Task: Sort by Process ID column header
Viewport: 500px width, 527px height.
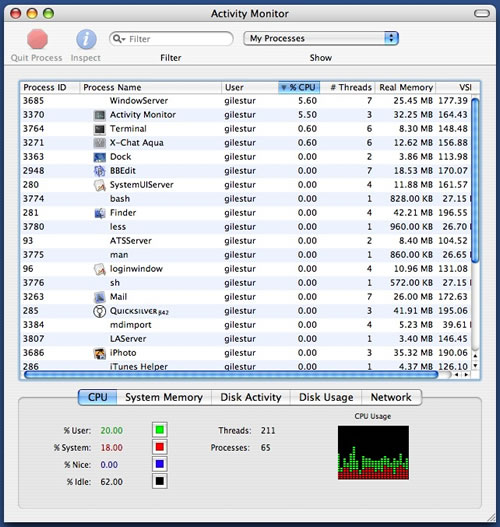Action: [x=49, y=87]
